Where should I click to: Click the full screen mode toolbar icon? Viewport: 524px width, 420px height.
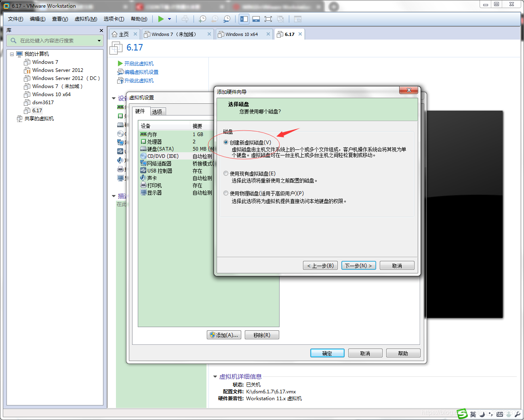268,19
